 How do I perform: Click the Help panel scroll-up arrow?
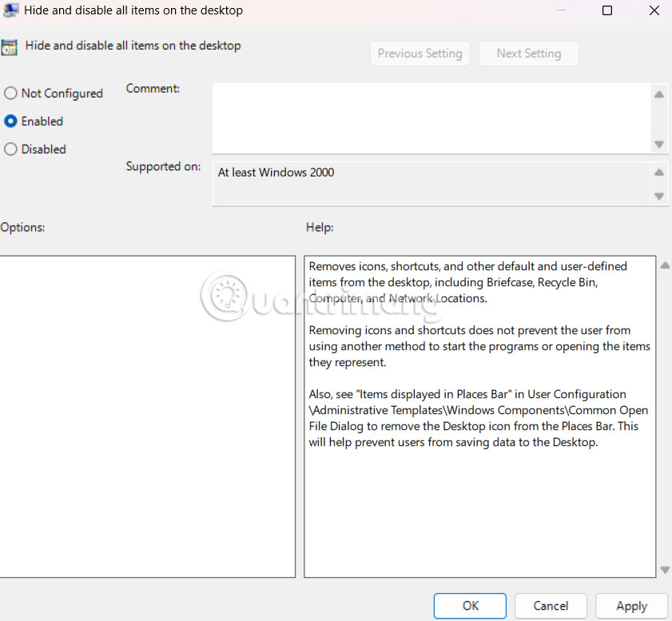[664, 265]
